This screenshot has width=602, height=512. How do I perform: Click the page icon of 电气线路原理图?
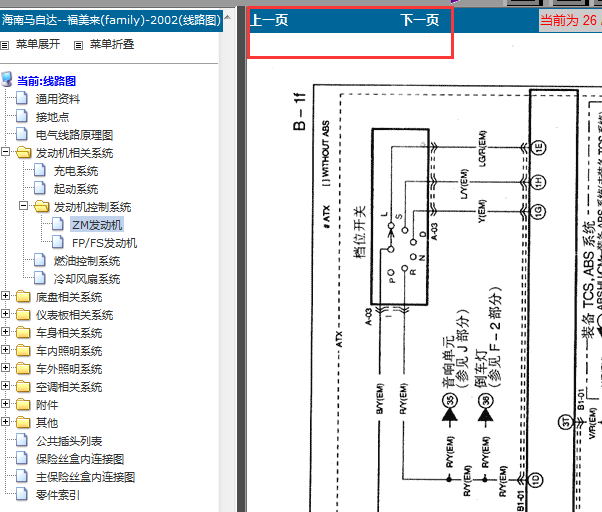click(22, 134)
